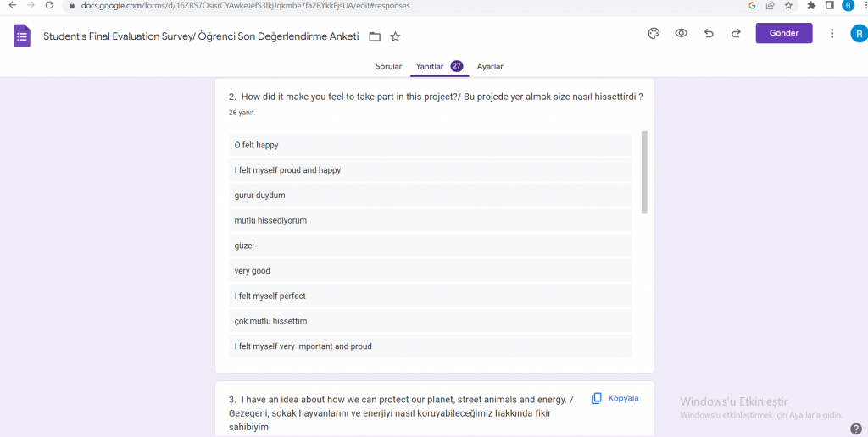
Task: Open the theme customization palette
Action: click(x=653, y=34)
